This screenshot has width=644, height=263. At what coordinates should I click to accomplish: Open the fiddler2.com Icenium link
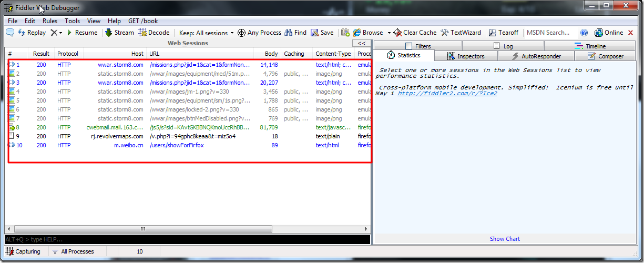pos(447,94)
